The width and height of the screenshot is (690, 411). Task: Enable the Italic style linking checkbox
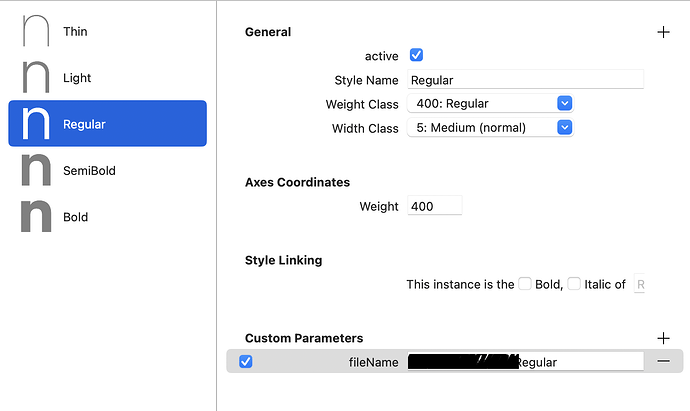coord(574,284)
